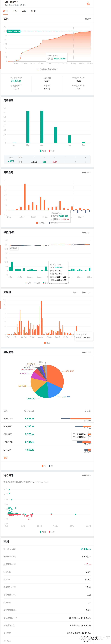Switch to the 统计 tab
This screenshot has height=644, width=111.
[x=5, y=11]
